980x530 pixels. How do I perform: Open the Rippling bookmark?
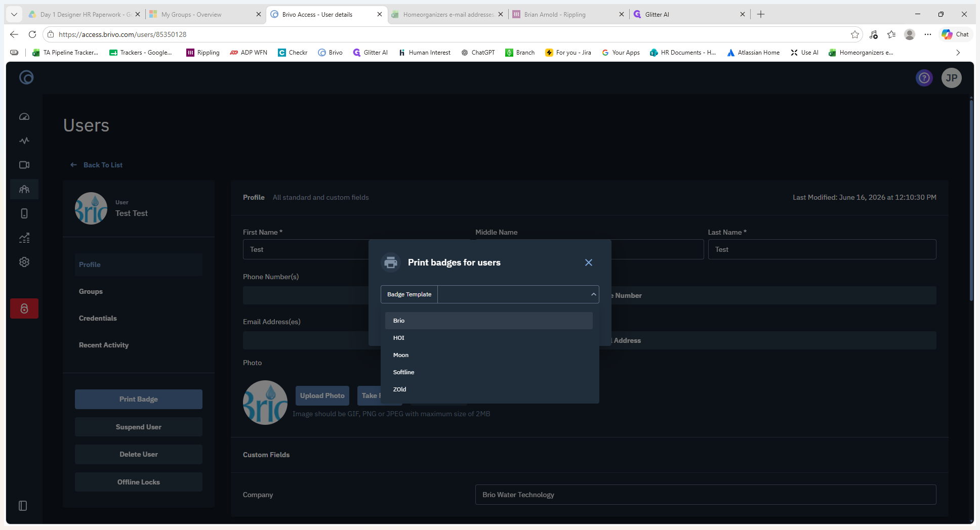[x=203, y=53]
